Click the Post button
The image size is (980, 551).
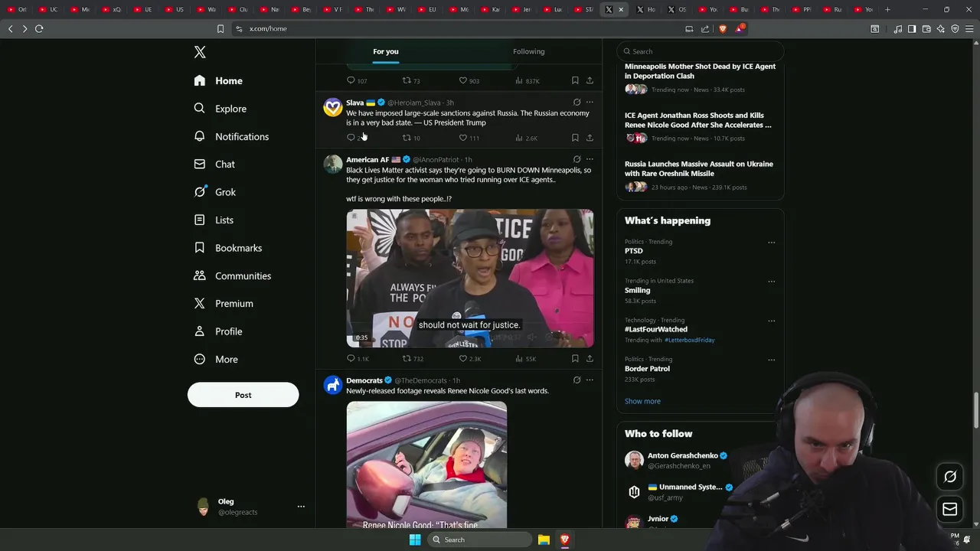(x=243, y=395)
